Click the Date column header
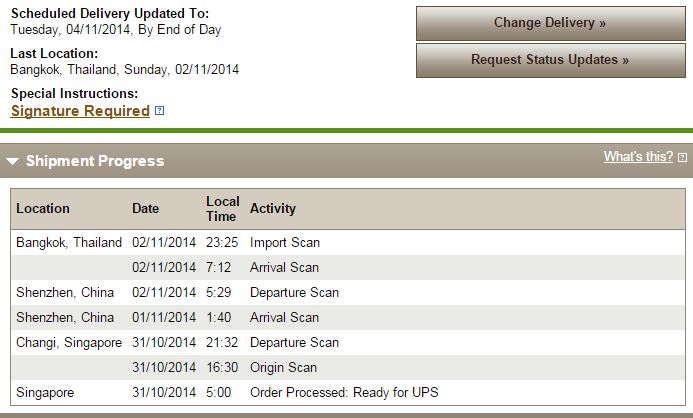Viewport: 693px width, 418px height. click(145, 209)
